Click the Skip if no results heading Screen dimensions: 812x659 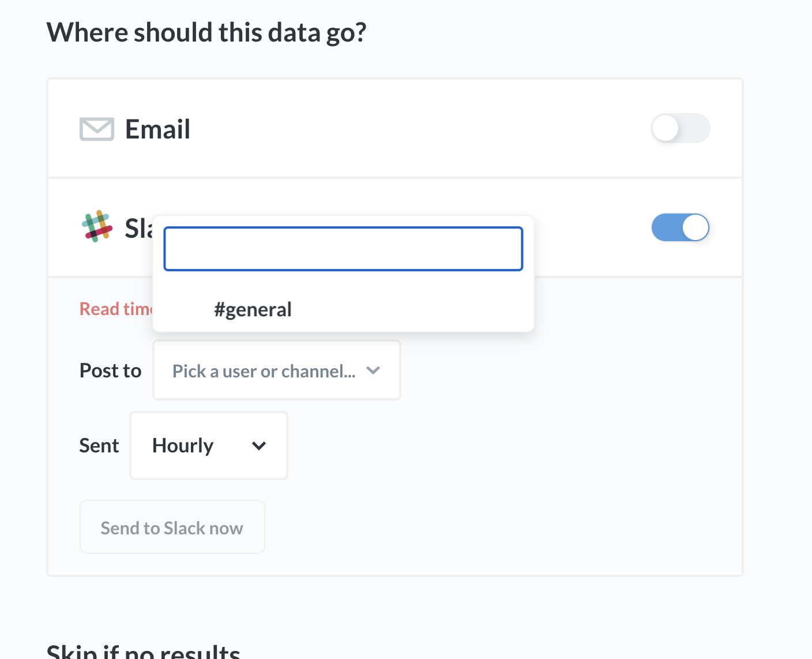click(143, 651)
